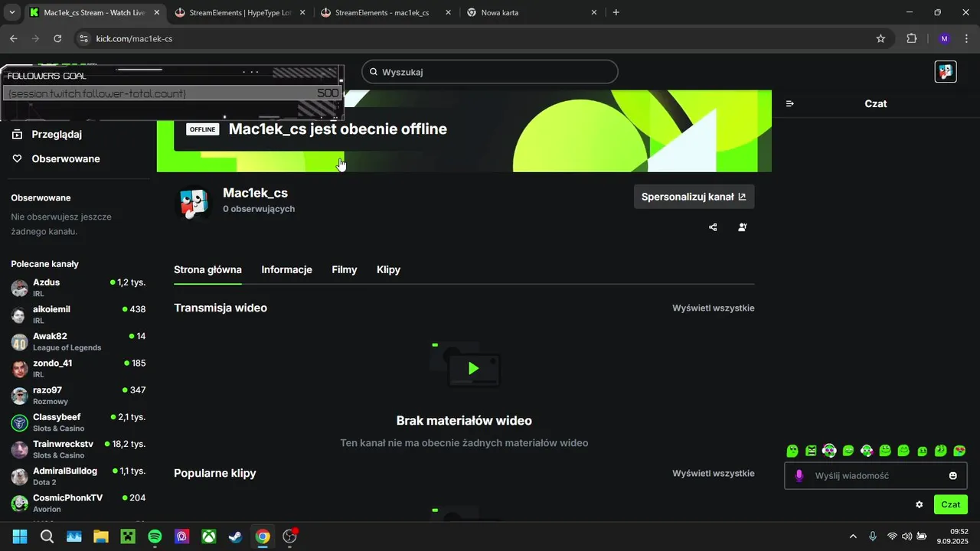Open Chrome profile M icon

[944, 38]
